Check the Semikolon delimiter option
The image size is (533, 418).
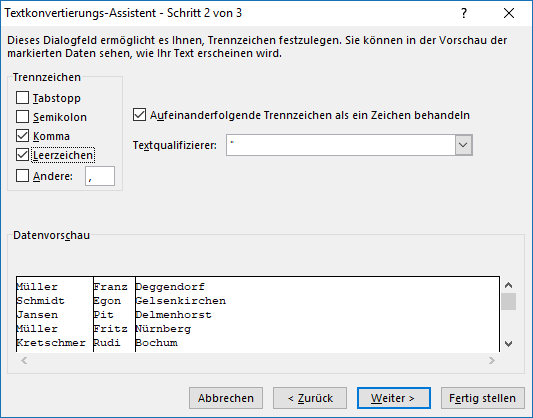[22, 117]
